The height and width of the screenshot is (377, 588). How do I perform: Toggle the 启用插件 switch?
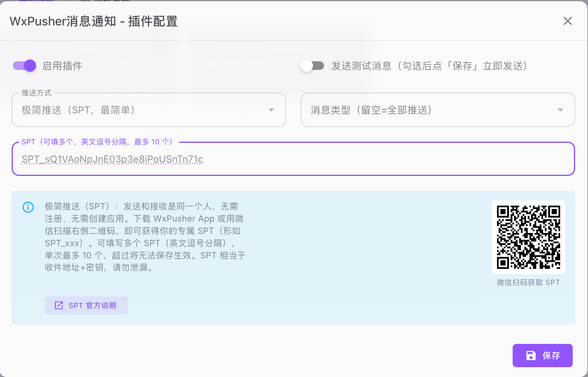[24, 66]
